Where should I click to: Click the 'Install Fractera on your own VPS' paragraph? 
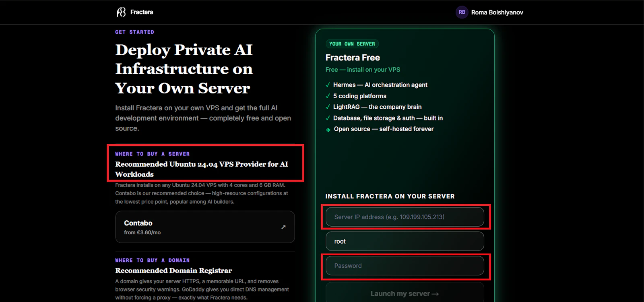tap(203, 118)
